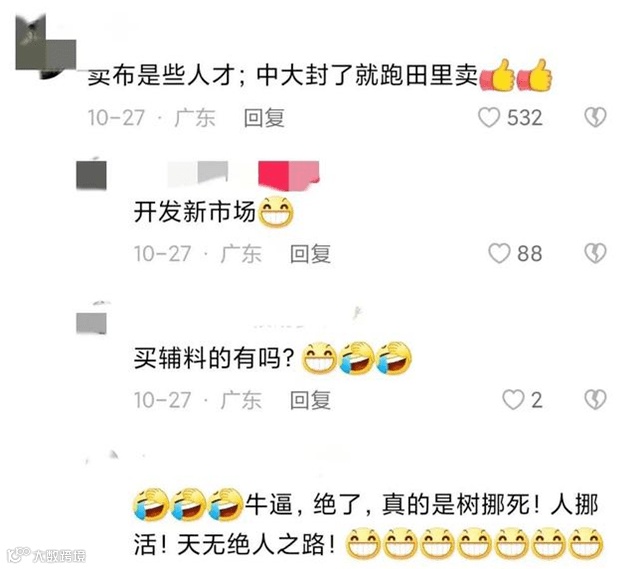
Task: Tap the 大数跨境 watermark logo
Action: 47,555
